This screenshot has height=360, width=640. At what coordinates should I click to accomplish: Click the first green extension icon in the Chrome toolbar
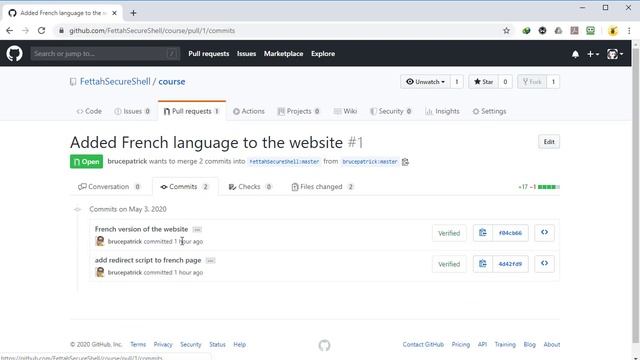click(x=526, y=31)
